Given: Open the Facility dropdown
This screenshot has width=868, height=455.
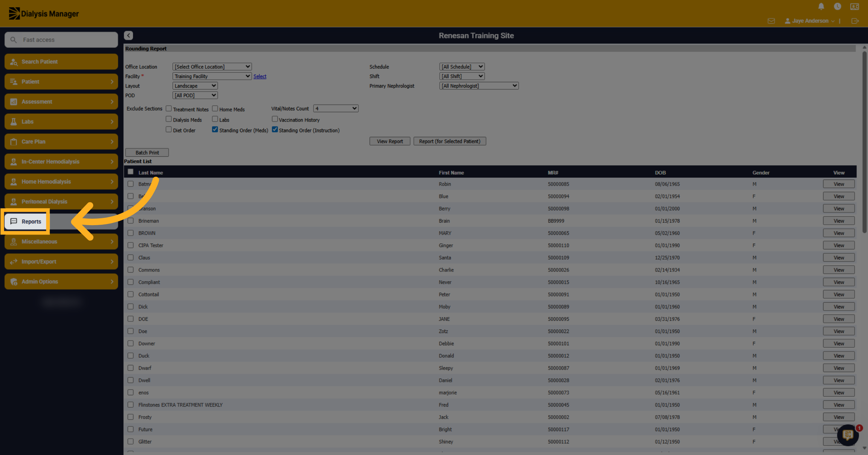Looking at the screenshot, I should (x=212, y=76).
